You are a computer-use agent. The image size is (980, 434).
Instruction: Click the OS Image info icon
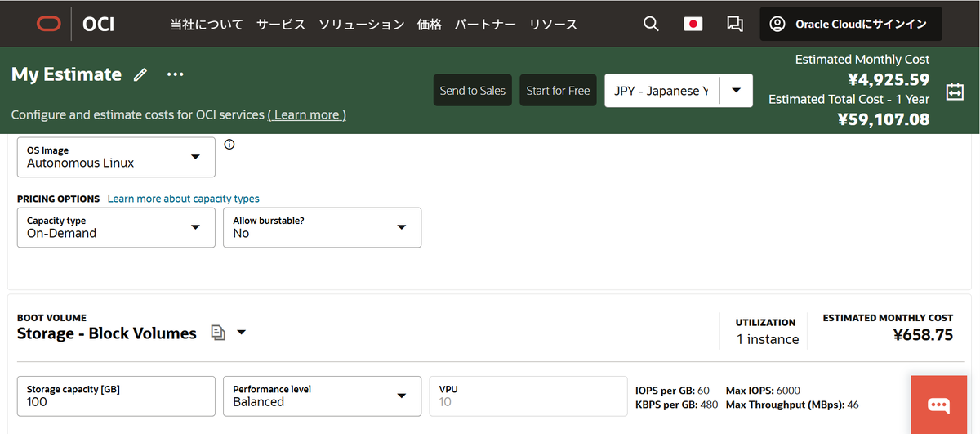pyautogui.click(x=229, y=145)
